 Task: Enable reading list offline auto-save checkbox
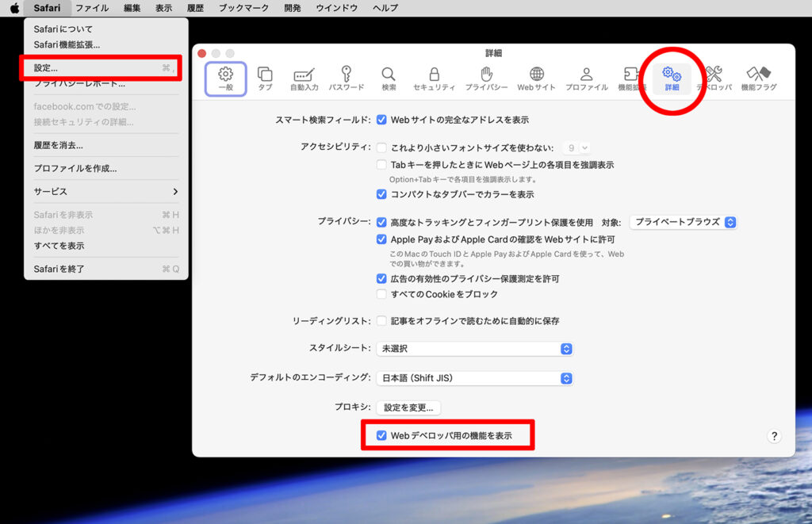point(381,320)
